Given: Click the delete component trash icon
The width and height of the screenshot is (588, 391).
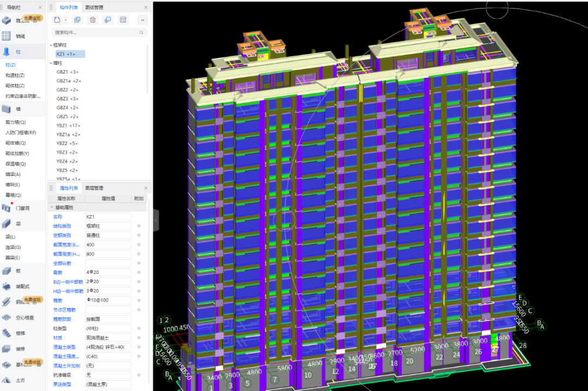Looking at the screenshot, I should point(93,20).
